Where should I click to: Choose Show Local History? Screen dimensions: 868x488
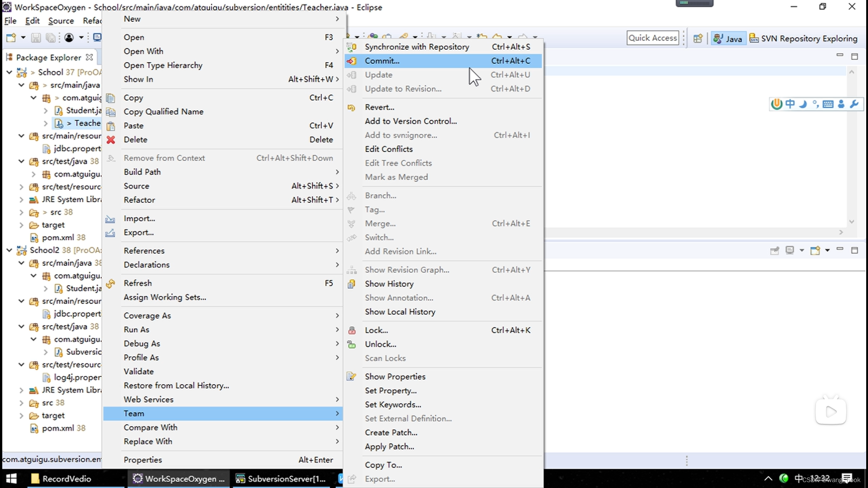pyautogui.click(x=443, y=312)
